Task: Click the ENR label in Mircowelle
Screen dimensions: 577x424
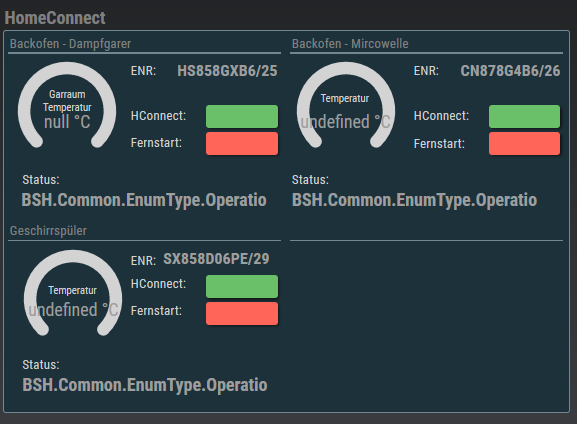Action: tap(426, 71)
